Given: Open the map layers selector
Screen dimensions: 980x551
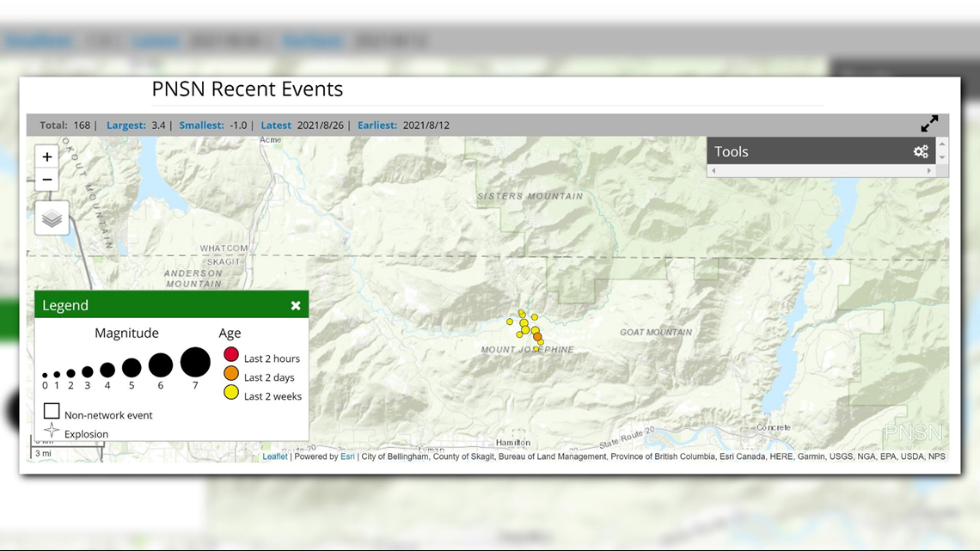Looking at the screenshot, I should 52,218.
